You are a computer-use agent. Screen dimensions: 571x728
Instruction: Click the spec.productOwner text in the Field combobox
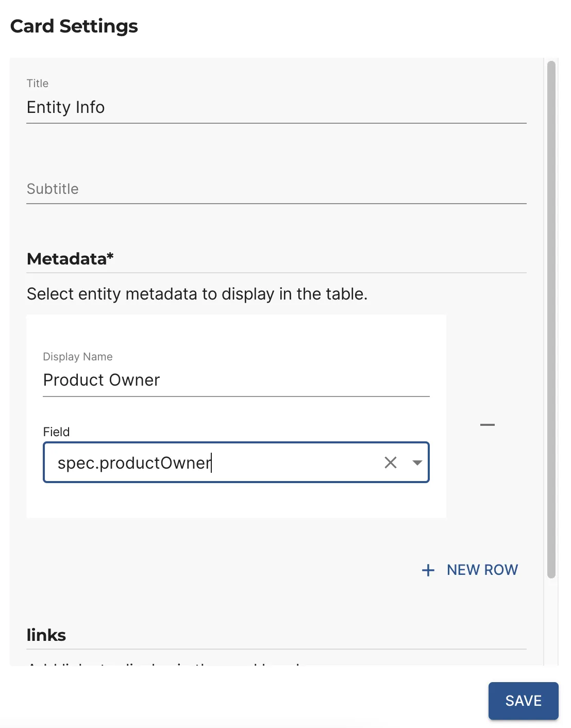pyautogui.click(x=134, y=463)
